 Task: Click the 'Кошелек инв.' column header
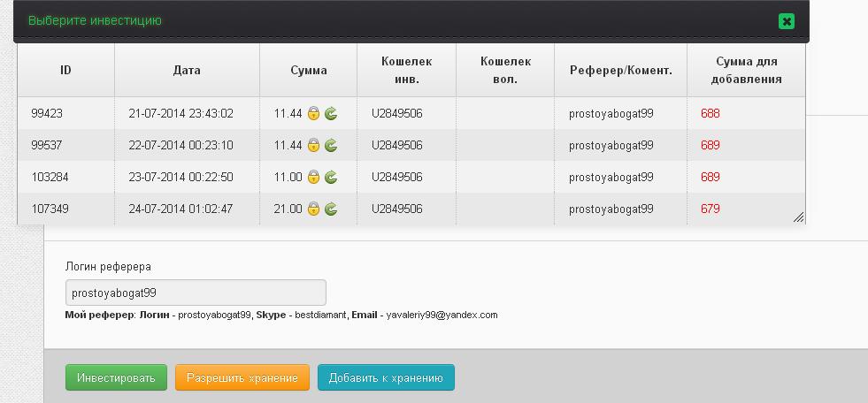point(406,70)
